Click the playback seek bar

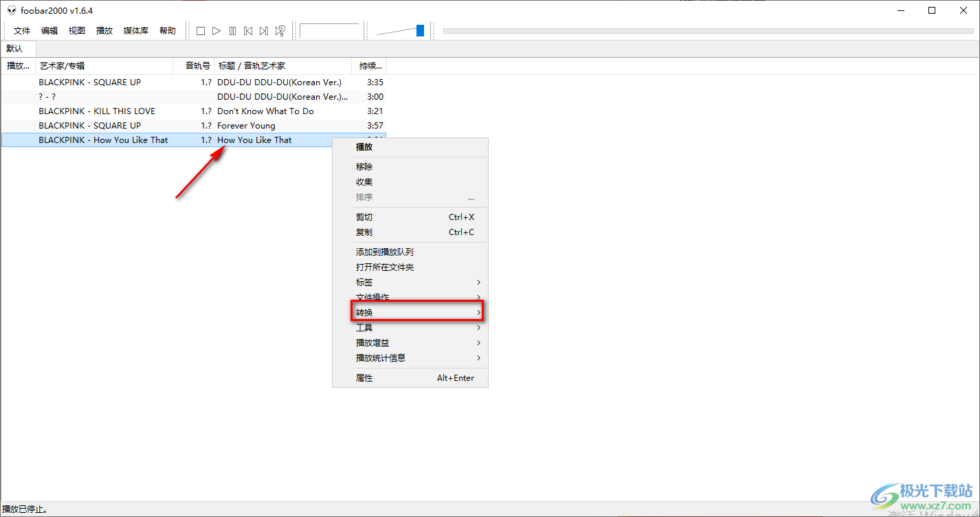tap(708, 30)
